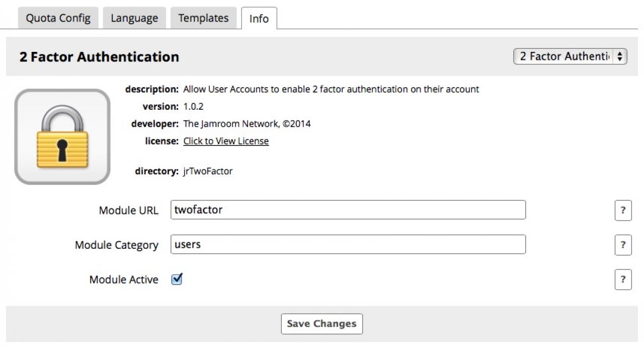
Task: Open help for Module Category field
Action: coord(623,245)
